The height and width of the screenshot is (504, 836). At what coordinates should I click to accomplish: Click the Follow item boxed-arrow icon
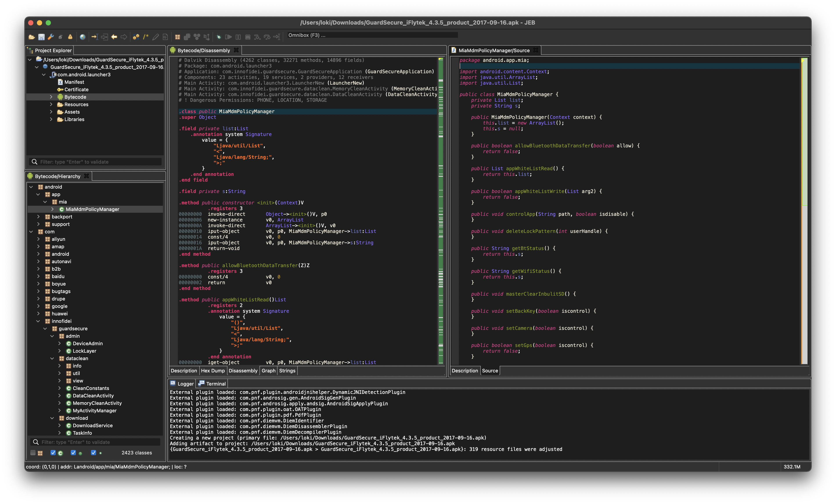[104, 37]
